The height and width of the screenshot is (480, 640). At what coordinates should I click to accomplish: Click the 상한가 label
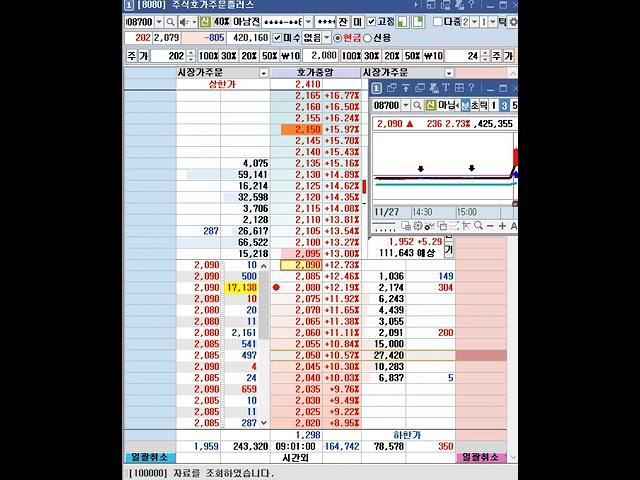click(x=222, y=84)
